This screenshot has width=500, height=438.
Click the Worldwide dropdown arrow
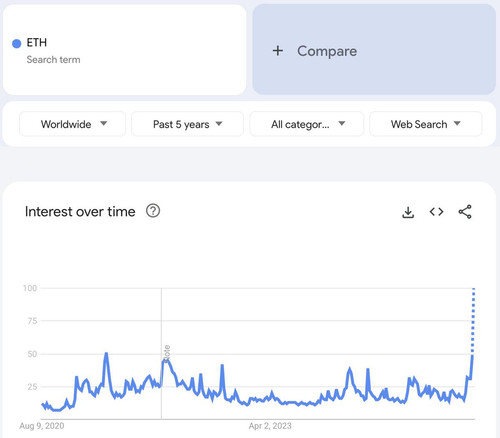coord(104,124)
